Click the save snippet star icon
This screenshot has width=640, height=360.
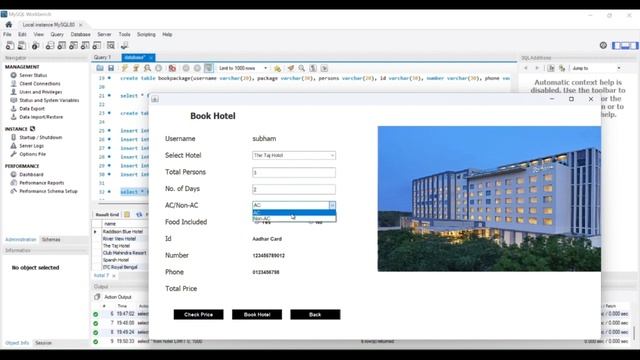(278, 68)
